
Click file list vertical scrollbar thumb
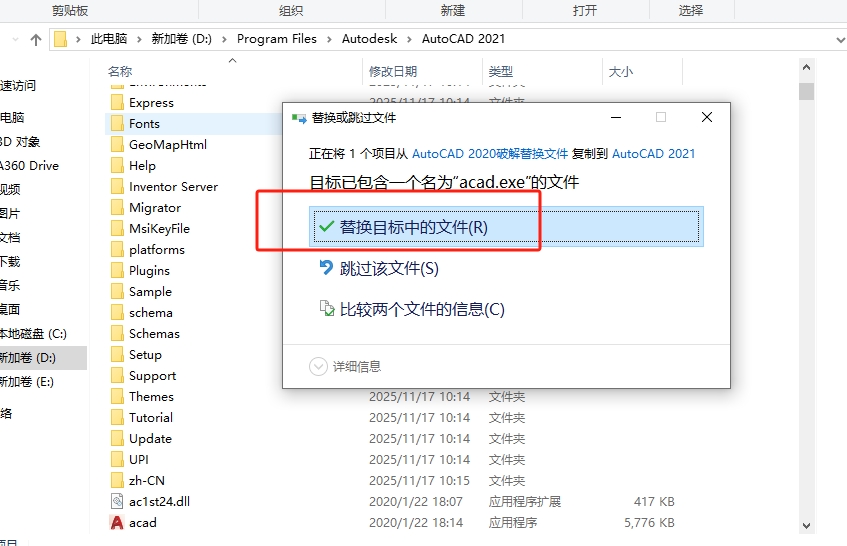pos(806,91)
